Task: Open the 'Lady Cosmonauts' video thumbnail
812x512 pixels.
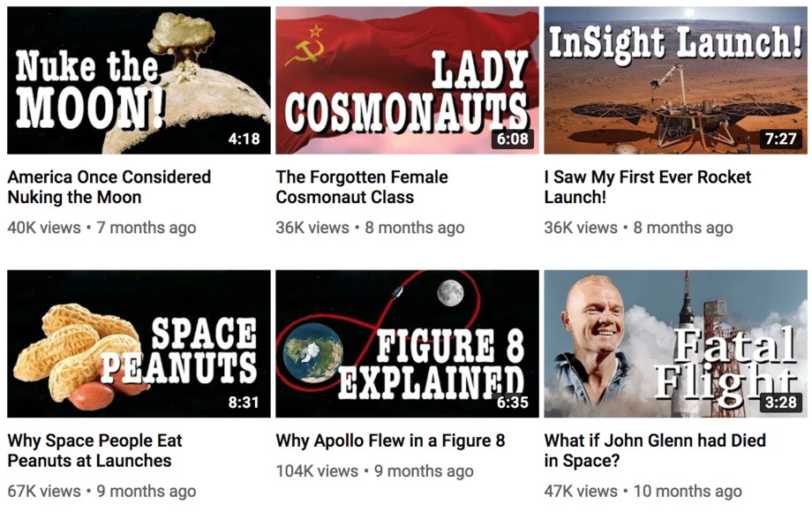Action: tap(407, 80)
